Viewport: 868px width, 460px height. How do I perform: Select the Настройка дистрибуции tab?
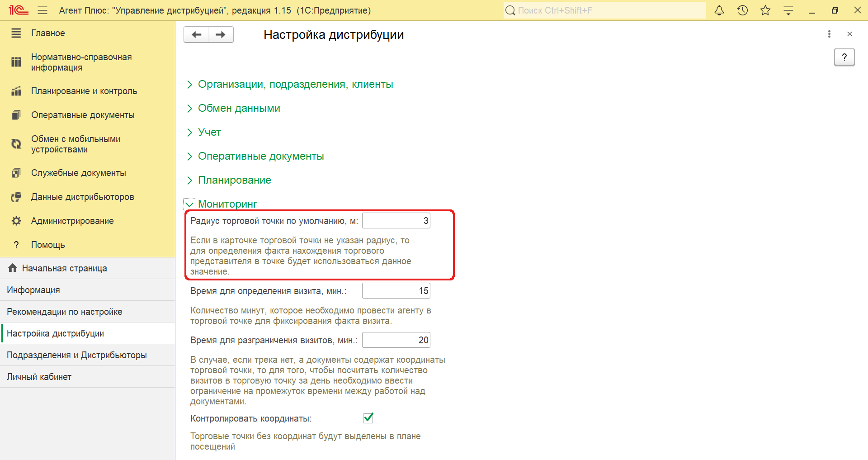[87, 333]
